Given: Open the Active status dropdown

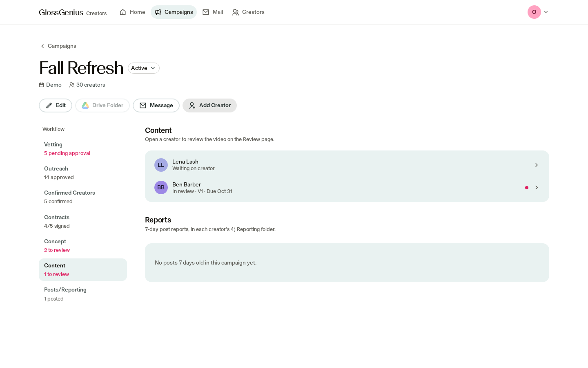Looking at the screenshot, I should [144, 68].
